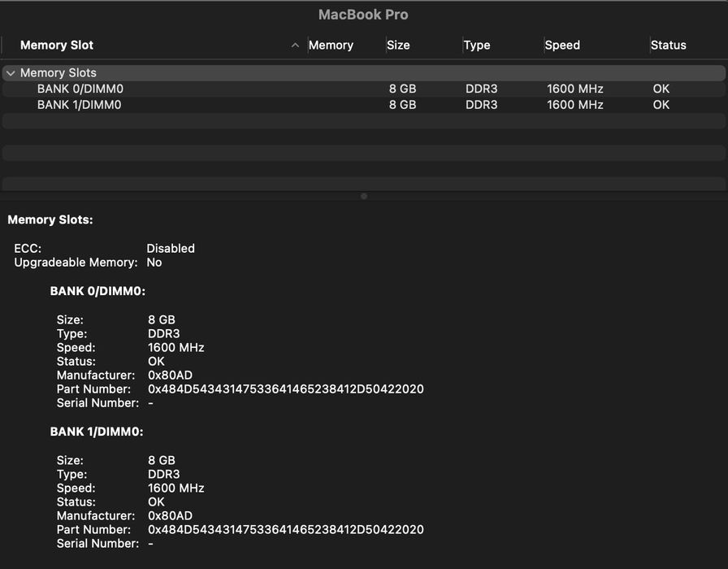Click the pane divider handle dot
The height and width of the screenshot is (569, 728).
click(364, 197)
